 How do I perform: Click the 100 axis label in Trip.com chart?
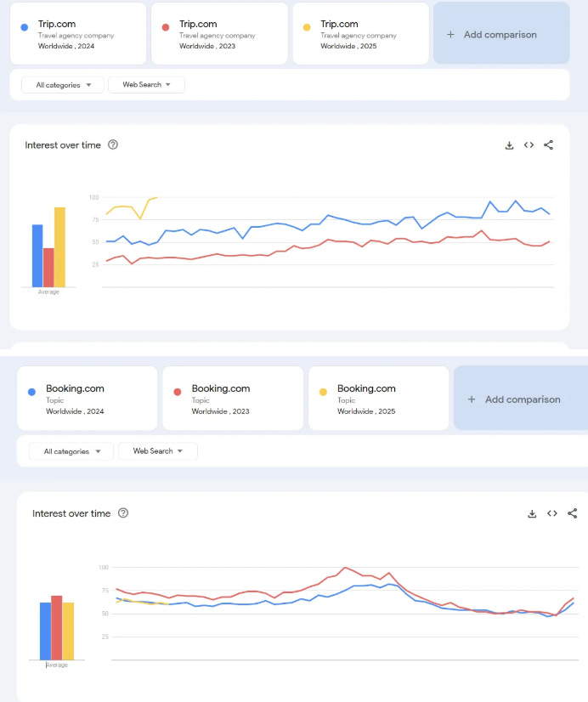tap(94, 197)
